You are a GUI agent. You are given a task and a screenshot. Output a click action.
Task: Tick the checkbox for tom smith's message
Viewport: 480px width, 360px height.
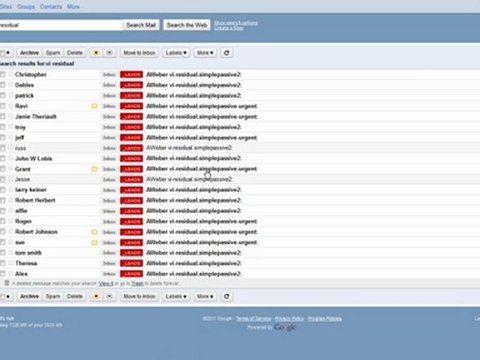(2, 253)
